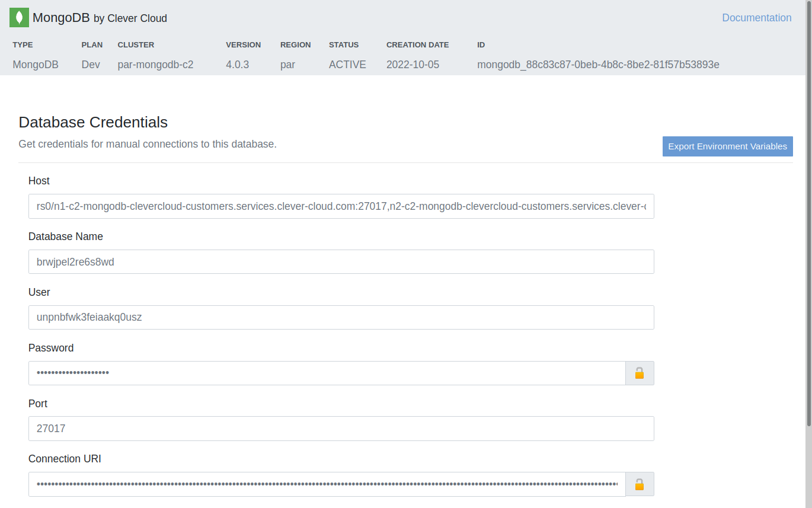Click the masked Password field
The height and width of the screenshot is (508, 812).
[x=327, y=373]
